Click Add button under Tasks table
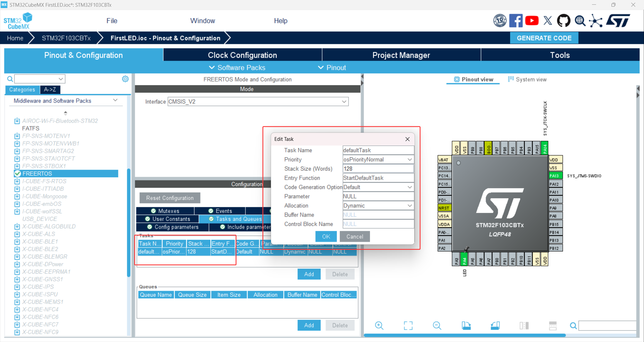Viewport: 644px width, 342px height. pos(309,274)
